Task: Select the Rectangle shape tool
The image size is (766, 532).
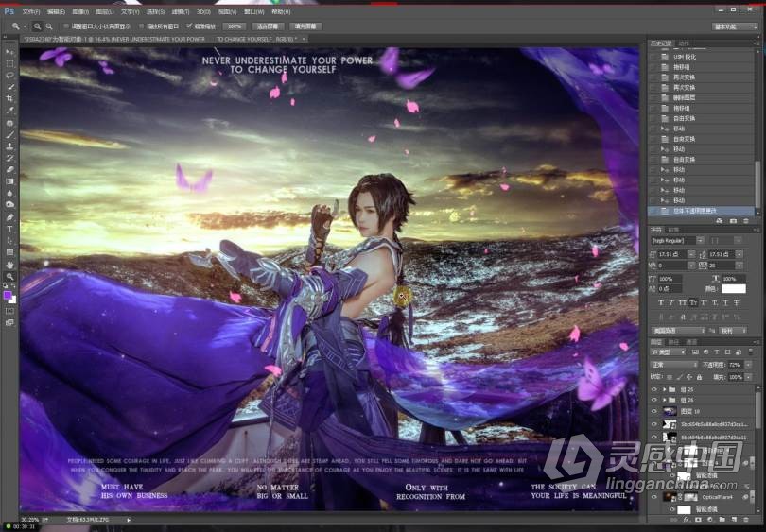Action: 9,252
